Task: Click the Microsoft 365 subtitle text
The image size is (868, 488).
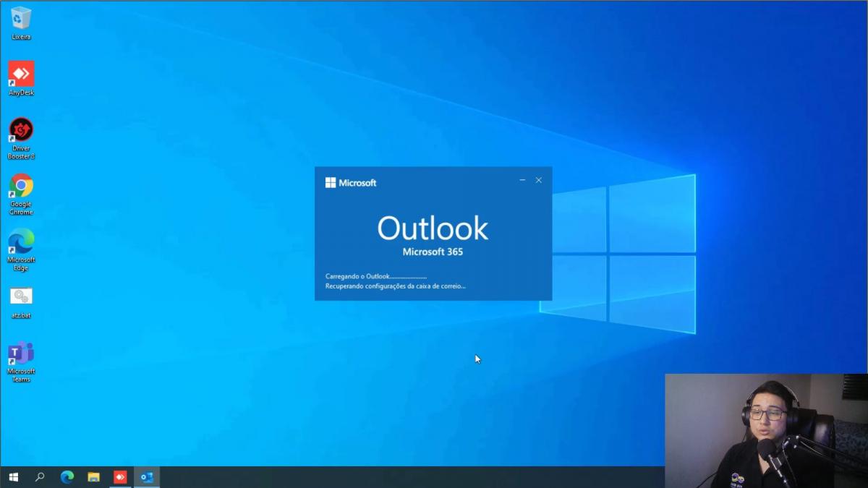Action: click(433, 252)
